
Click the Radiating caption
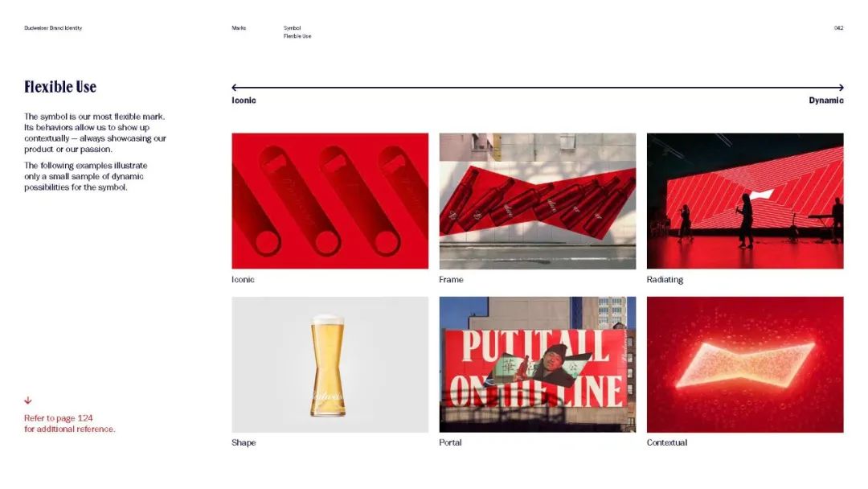[x=665, y=280]
